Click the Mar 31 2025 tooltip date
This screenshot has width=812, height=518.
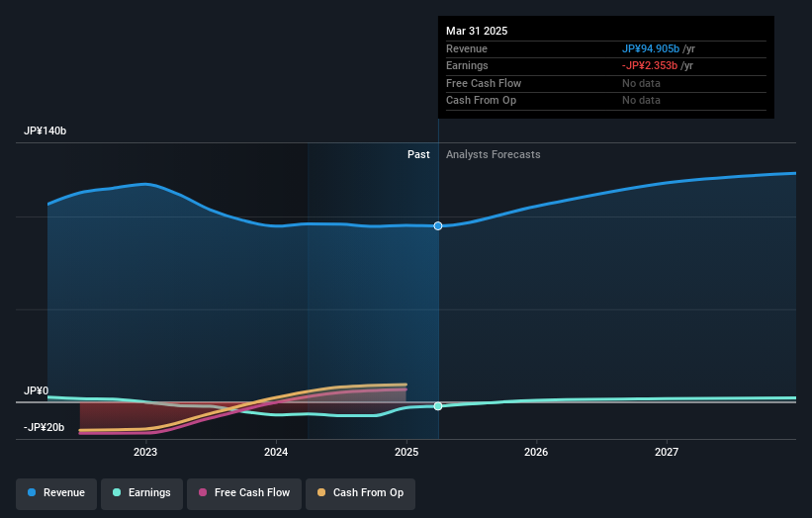[477, 31]
